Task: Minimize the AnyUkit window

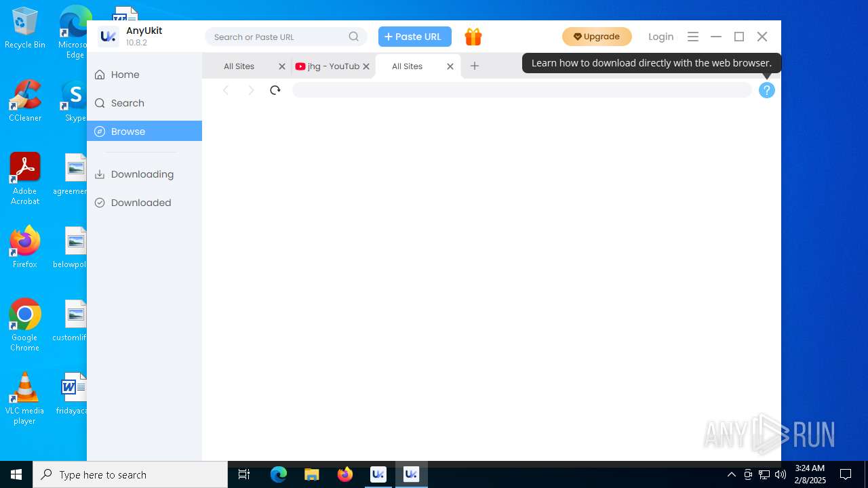Action: (716, 37)
